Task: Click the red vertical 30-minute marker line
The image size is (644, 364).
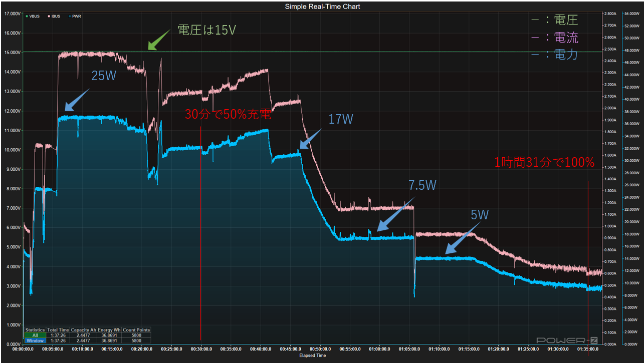Action: pos(200,233)
